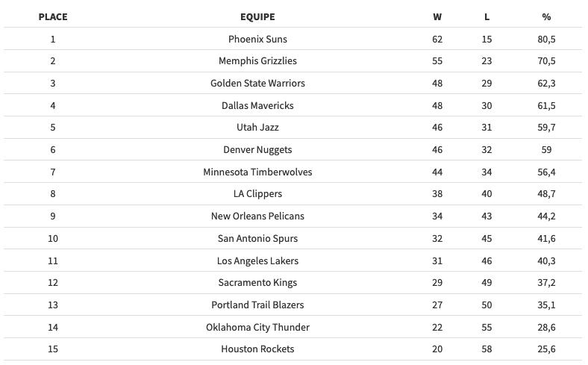Click the Dallas Mavericks row name
Viewport: 588px width, 365px height.
(257, 105)
